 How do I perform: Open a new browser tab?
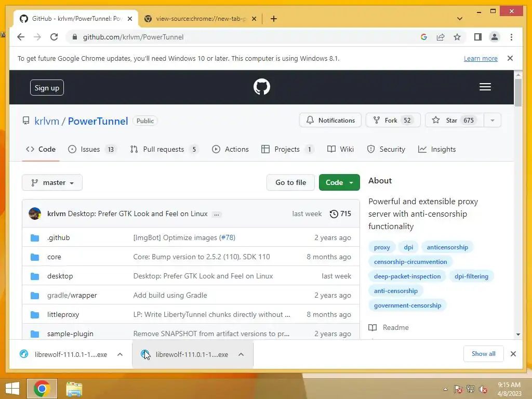point(273,19)
